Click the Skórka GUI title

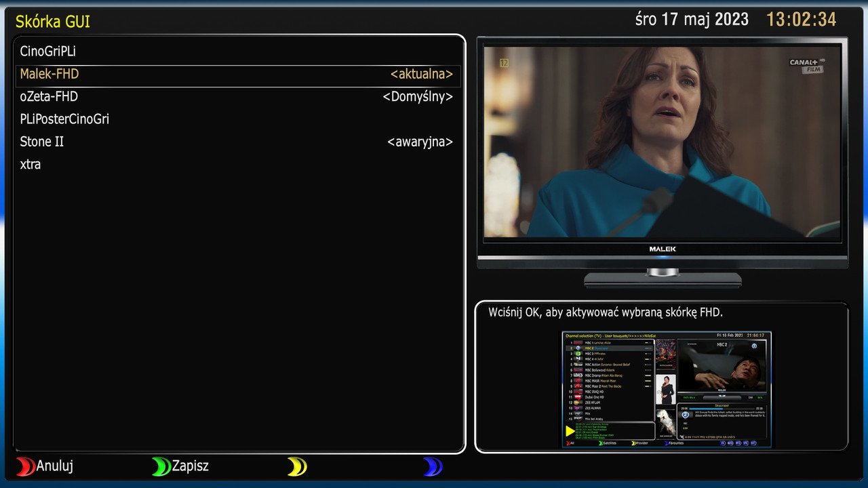click(53, 22)
